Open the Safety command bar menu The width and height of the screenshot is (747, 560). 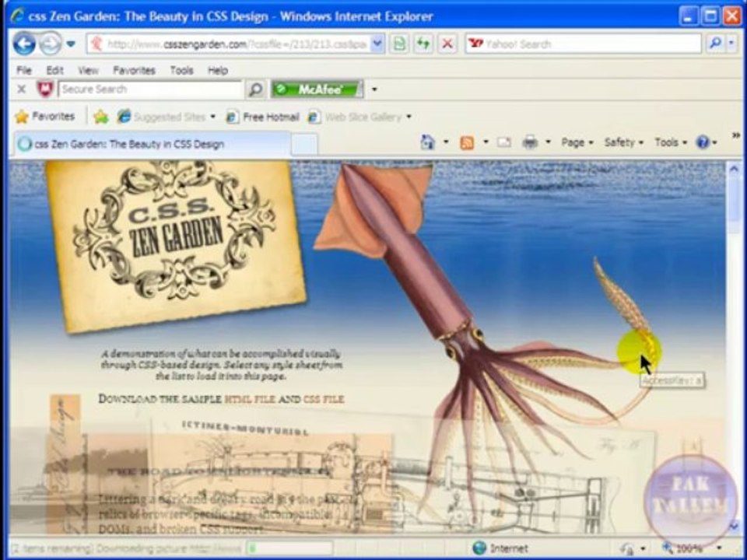[624, 142]
